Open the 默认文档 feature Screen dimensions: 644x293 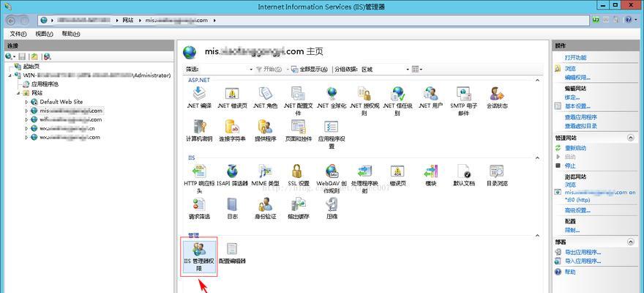tap(463, 176)
